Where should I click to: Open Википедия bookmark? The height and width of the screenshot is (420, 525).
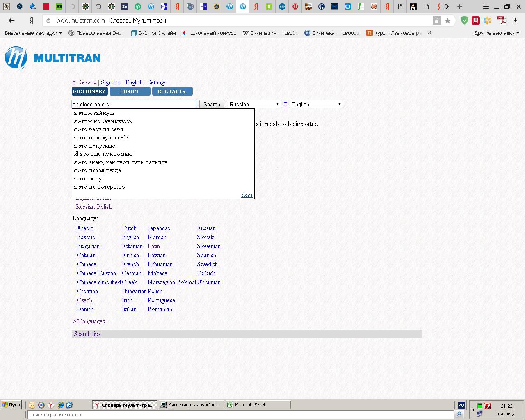270,33
